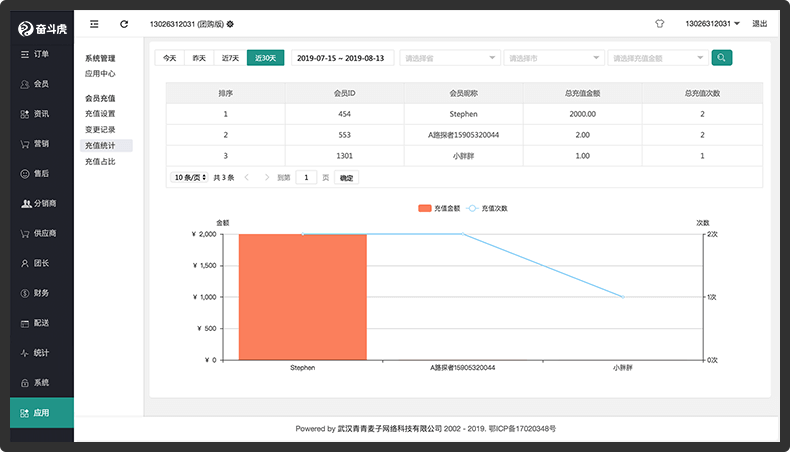790x452 pixels.
Task: Open the 订单 orders sidebar section
Action: pos(35,54)
